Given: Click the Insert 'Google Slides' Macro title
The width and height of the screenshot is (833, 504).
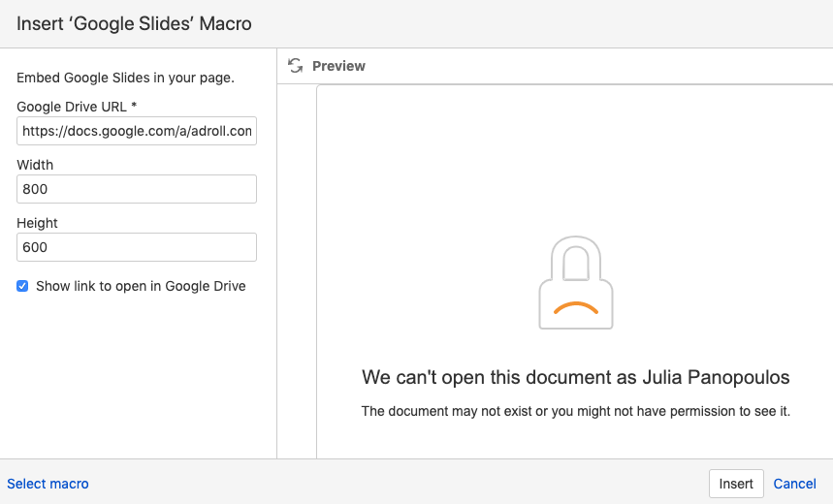Looking at the screenshot, I should coord(134,24).
